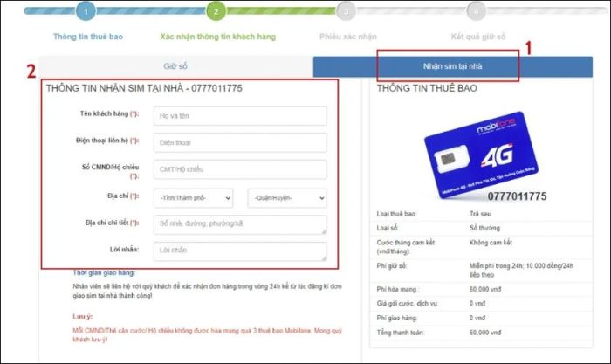The width and height of the screenshot is (611, 364).
Task: Select Xác nhận thông tin khách hàng step
Action: [x=218, y=37]
